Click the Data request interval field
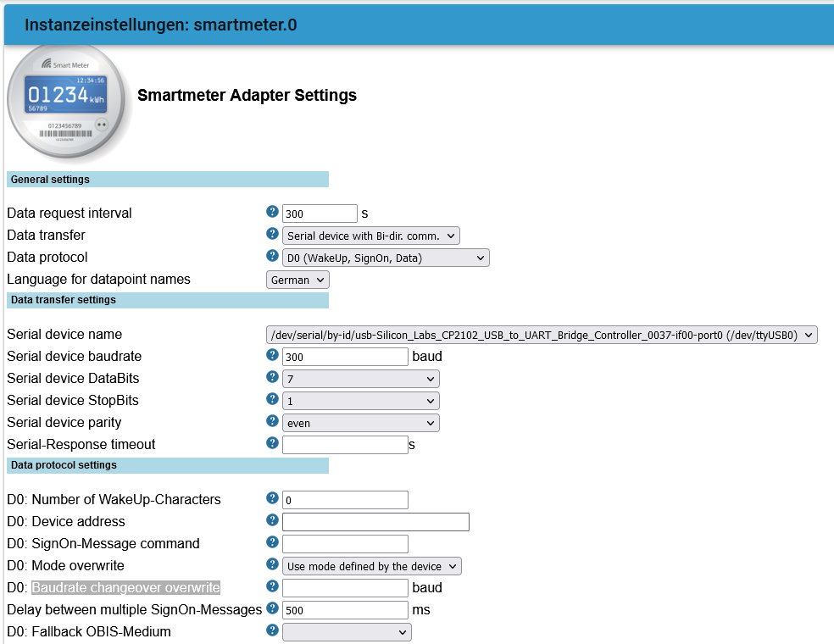Screen dimensions: 834x644 [320, 214]
